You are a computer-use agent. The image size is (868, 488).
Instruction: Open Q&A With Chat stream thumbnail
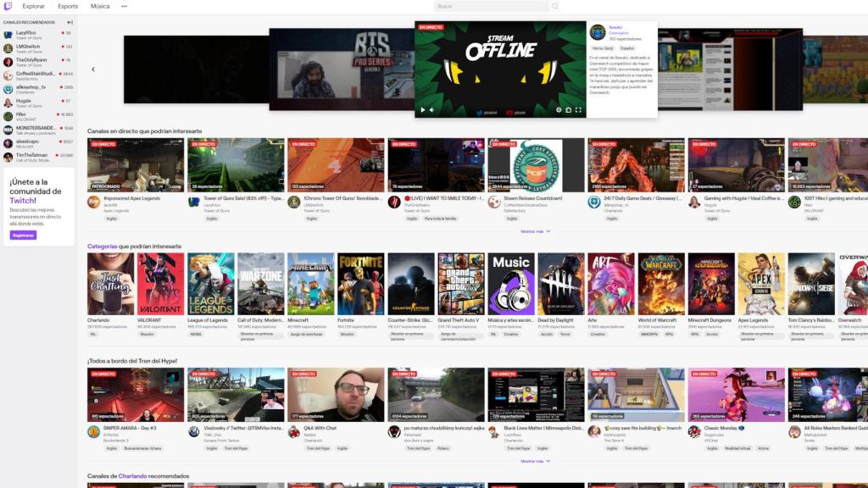(336, 395)
